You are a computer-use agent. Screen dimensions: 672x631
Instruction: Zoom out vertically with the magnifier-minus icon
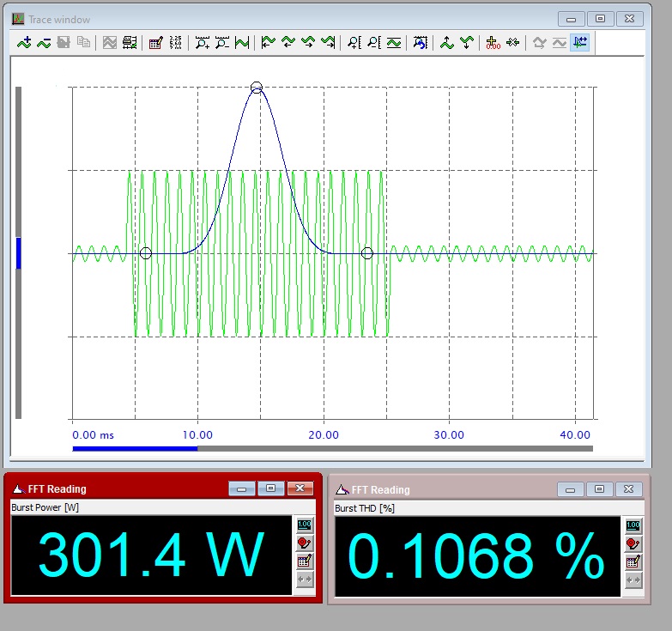[x=374, y=42]
